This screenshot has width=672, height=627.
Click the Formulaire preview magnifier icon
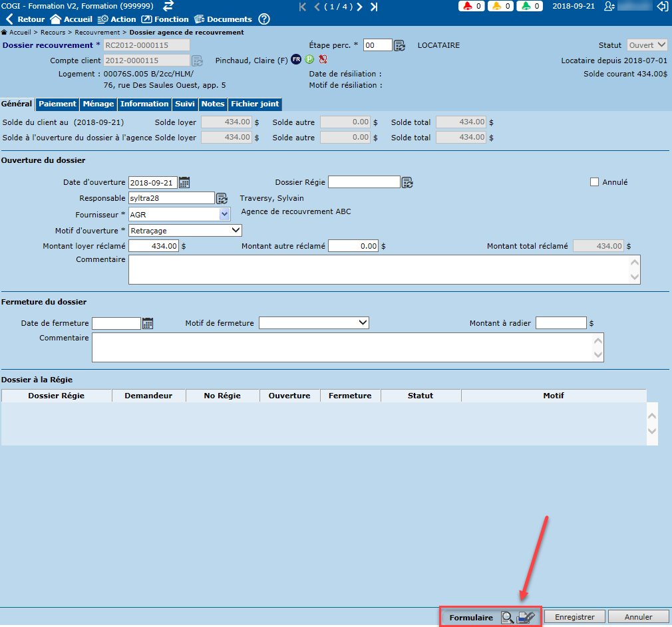tap(507, 618)
